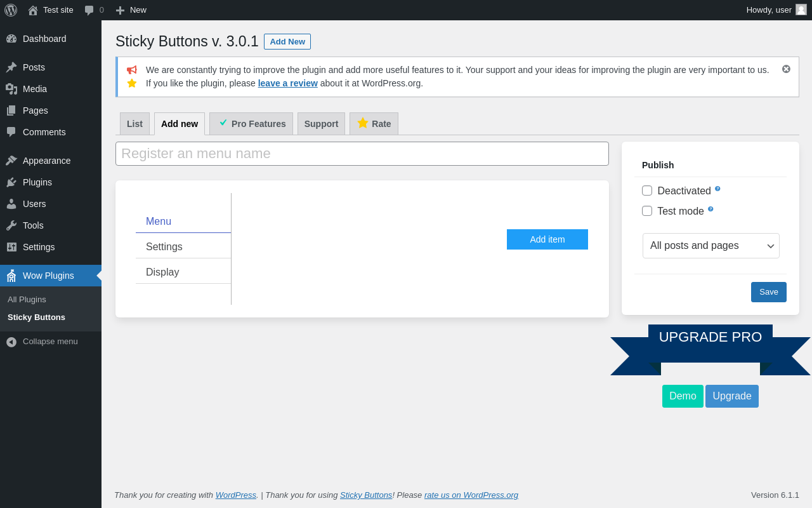The height and width of the screenshot is (508, 812).
Task: Click the Wow Plugins building icon
Action: pyautogui.click(x=11, y=276)
